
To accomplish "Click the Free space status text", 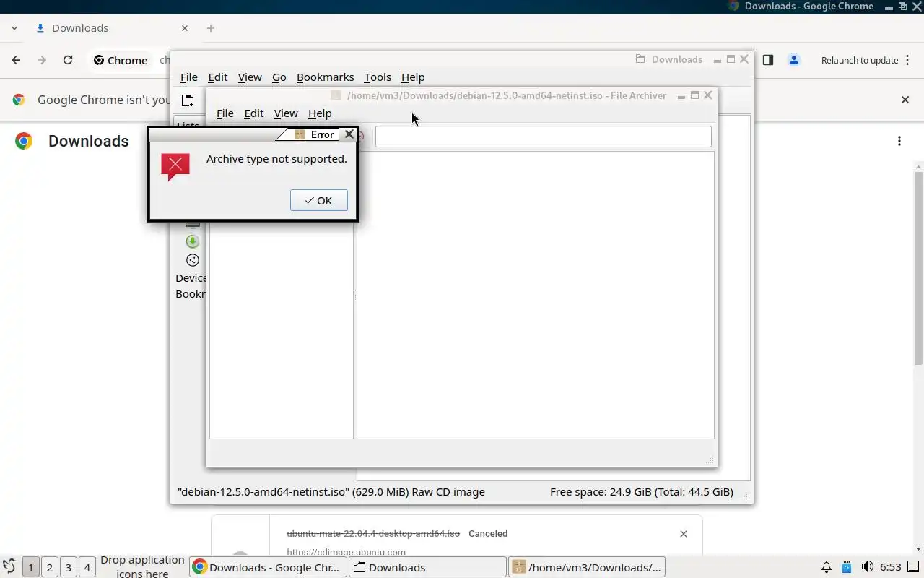I will [x=642, y=492].
